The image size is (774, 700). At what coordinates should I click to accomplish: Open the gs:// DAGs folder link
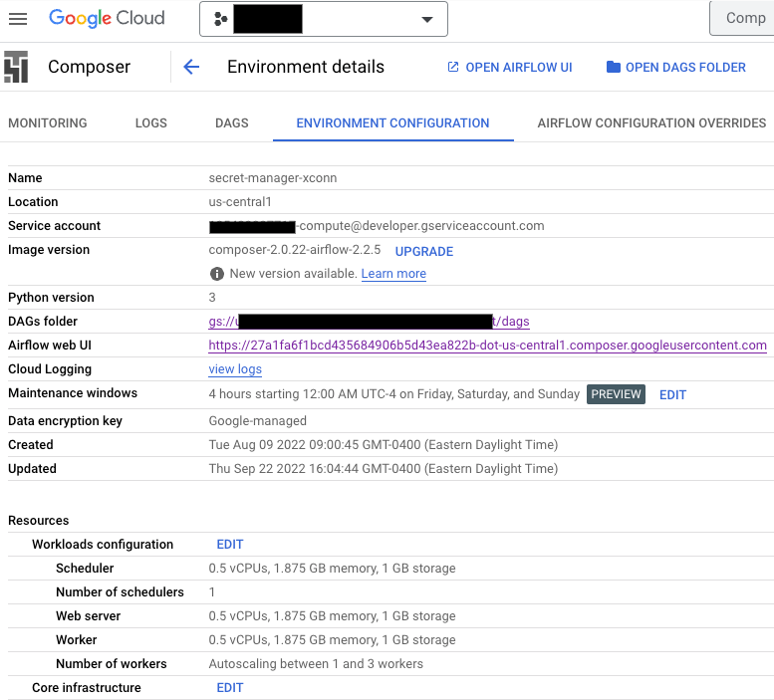[x=369, y=322]
